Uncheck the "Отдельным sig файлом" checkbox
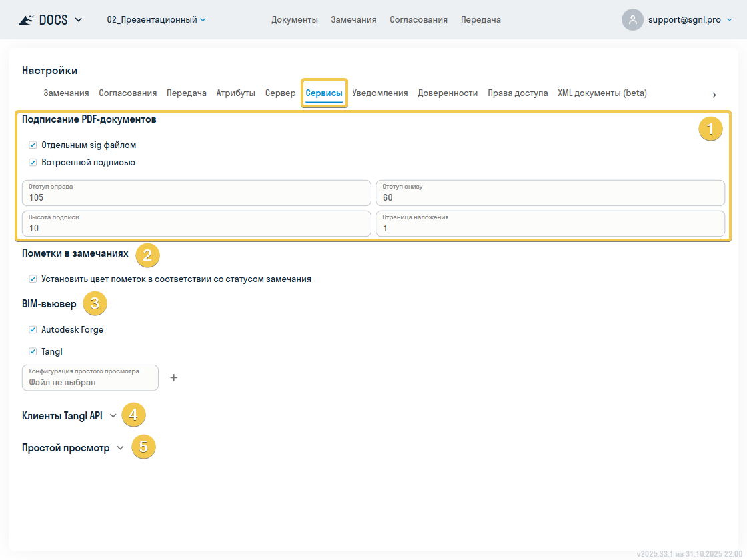The height and width of the screenshot is (560, 747). 33,145
